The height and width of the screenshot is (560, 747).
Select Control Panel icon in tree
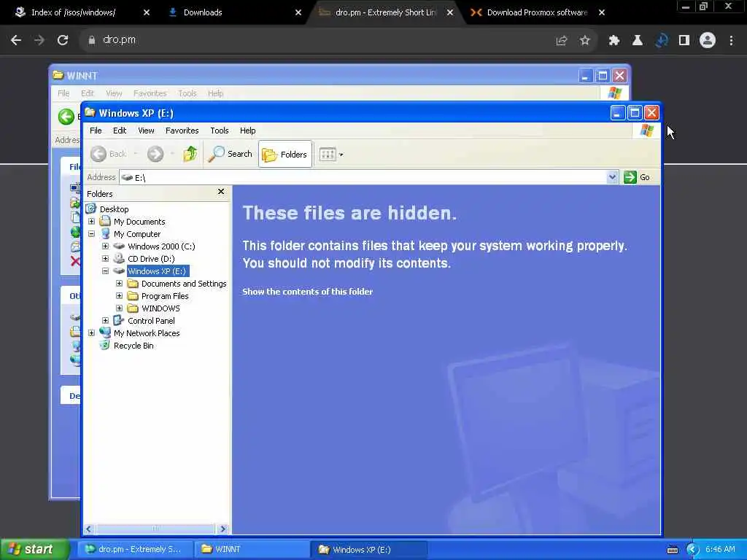[119, 321]
